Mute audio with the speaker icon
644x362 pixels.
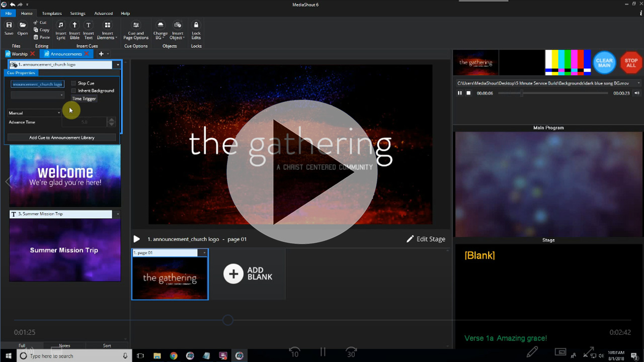point(636,93)
